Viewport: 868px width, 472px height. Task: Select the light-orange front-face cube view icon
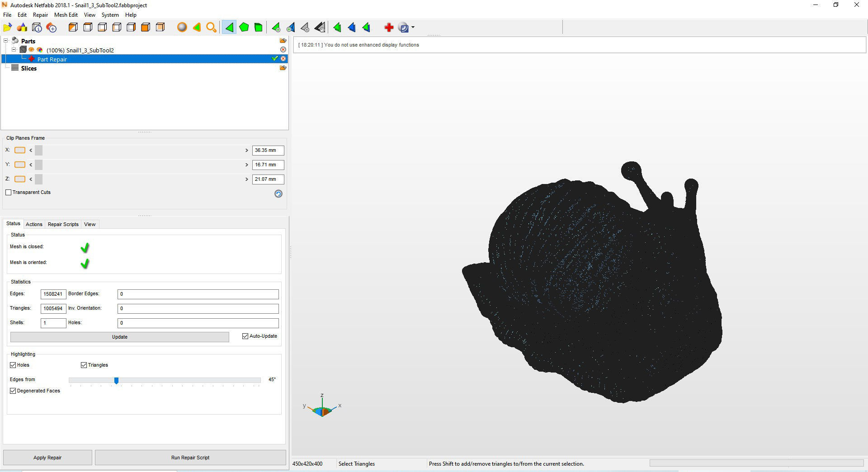pos(160,28)
